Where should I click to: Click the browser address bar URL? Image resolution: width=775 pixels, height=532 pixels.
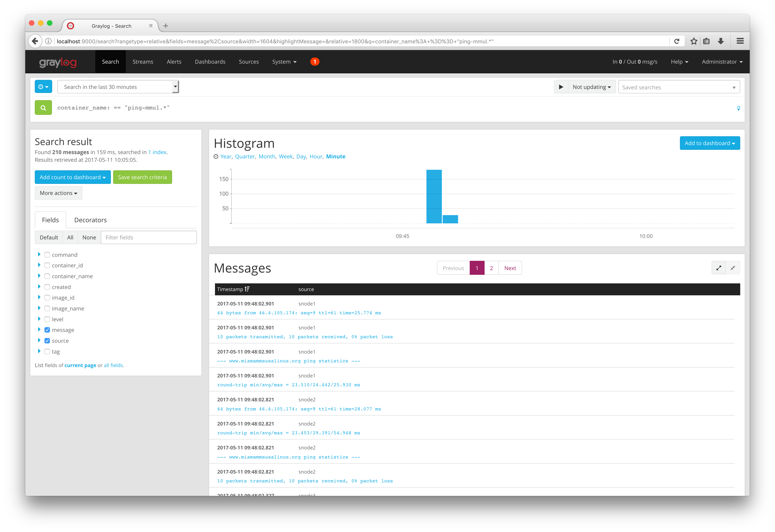[x=362, y=41]
